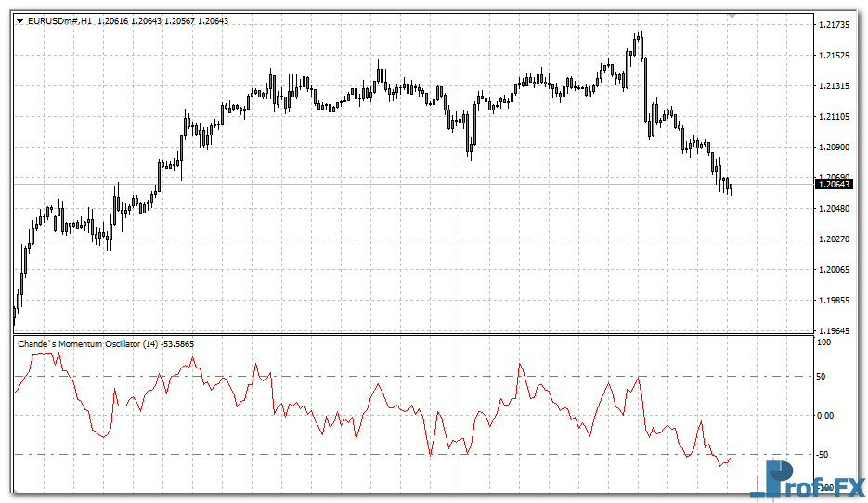Click the last candlestick at the bid line

731,186
